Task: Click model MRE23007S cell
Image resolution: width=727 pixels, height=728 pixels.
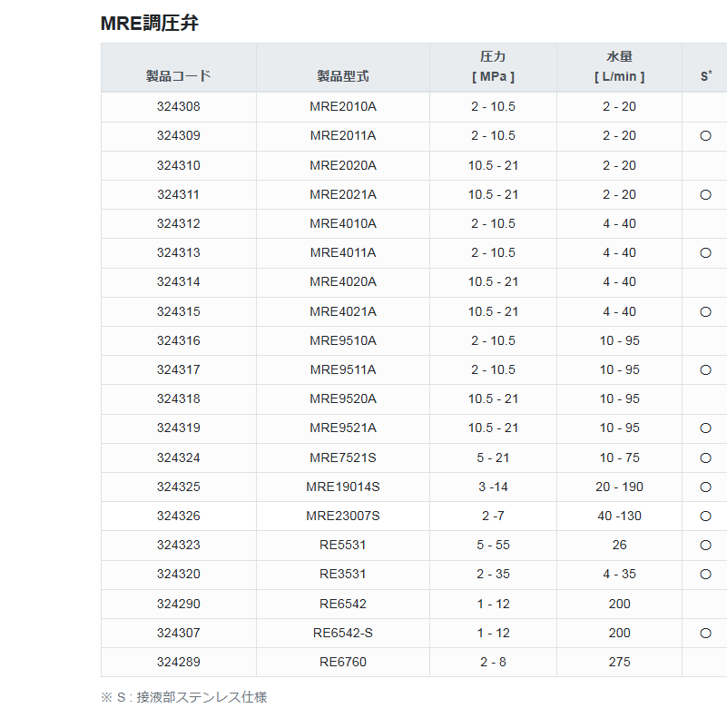Action: coord(343,516)
